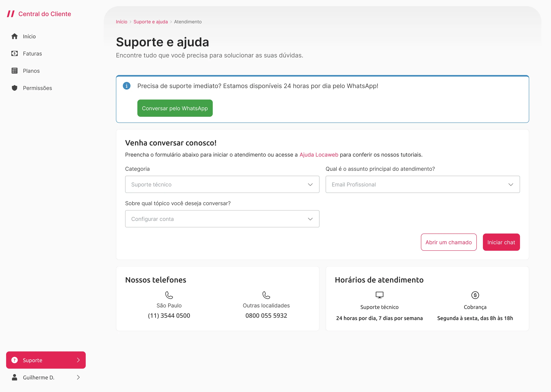Image resolution: width=551 pixels, height=392 pixels.
Task: Click the text 24 horas por dia, 7 dias por semana
Action: [x=379, y=318]
